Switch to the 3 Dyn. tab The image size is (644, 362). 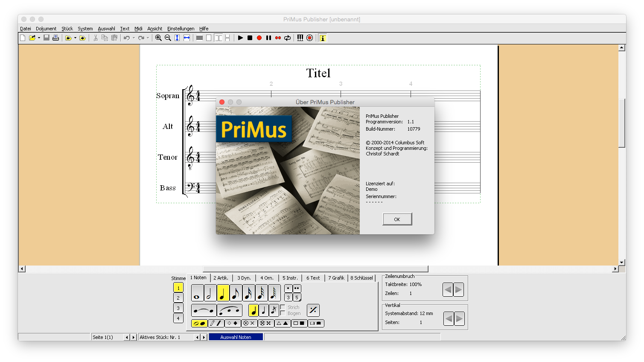click(x=244, y=277)
